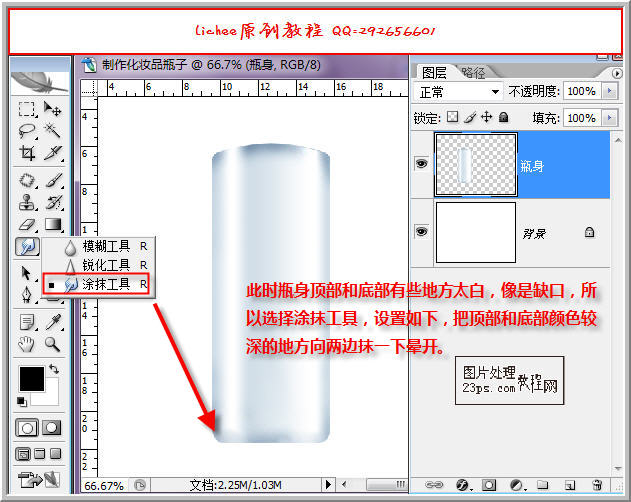This screenshot has height=502, width=631.
Task: Open the foreground black color swatch
Action: (x=32, y=379)
